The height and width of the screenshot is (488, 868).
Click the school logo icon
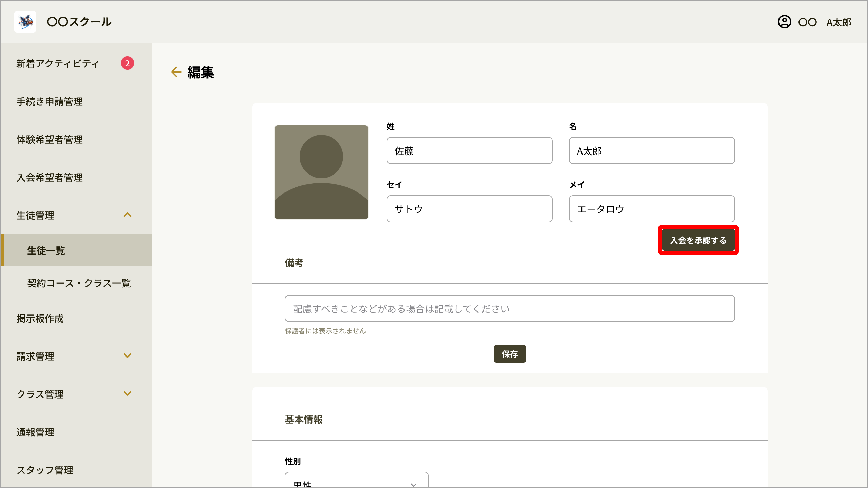pos(25,22)
